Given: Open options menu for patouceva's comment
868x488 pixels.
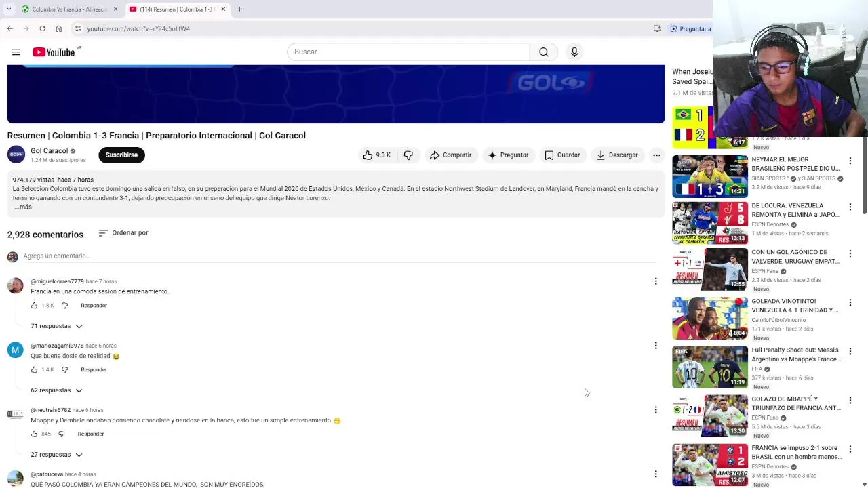Looking at the screenshot, I should click(655, 474).
